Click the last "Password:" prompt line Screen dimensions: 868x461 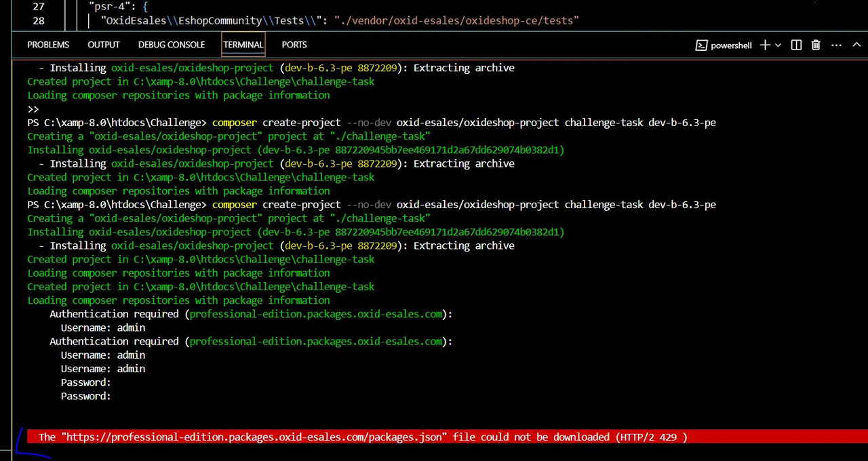(86, 396)
